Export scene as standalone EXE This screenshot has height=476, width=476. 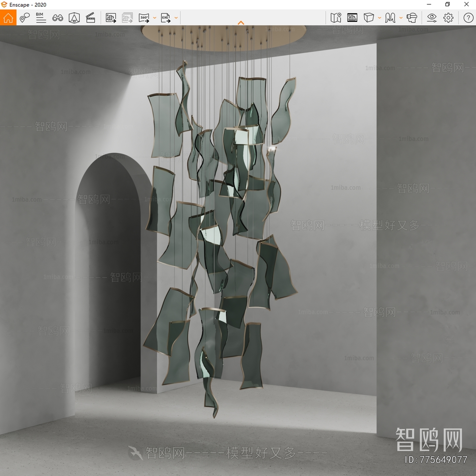(x=166, y=18)
